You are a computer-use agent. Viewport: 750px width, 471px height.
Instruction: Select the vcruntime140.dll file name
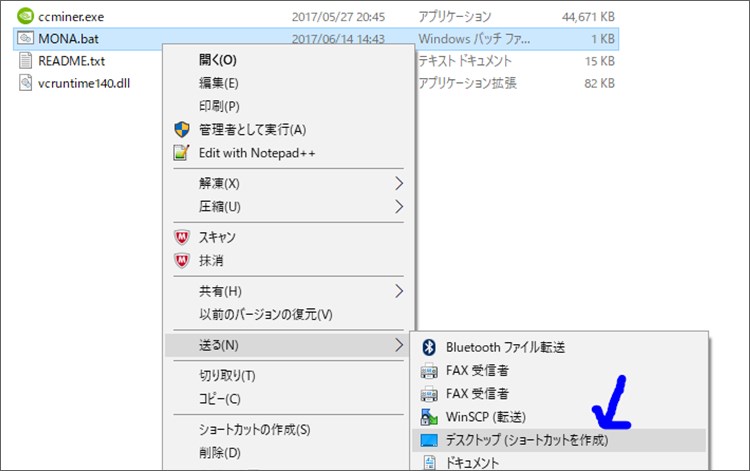pyautogui.click(x=84, y=83)
